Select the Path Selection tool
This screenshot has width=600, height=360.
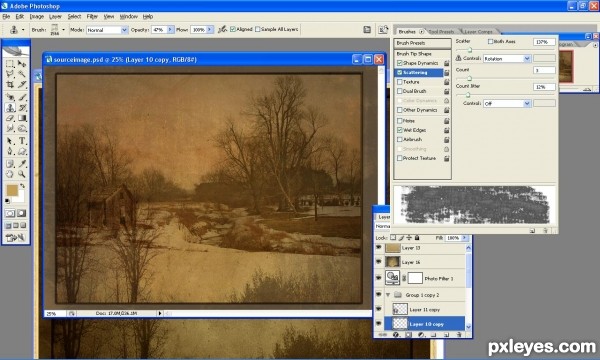pyautogui.click(x=10, y=141)
